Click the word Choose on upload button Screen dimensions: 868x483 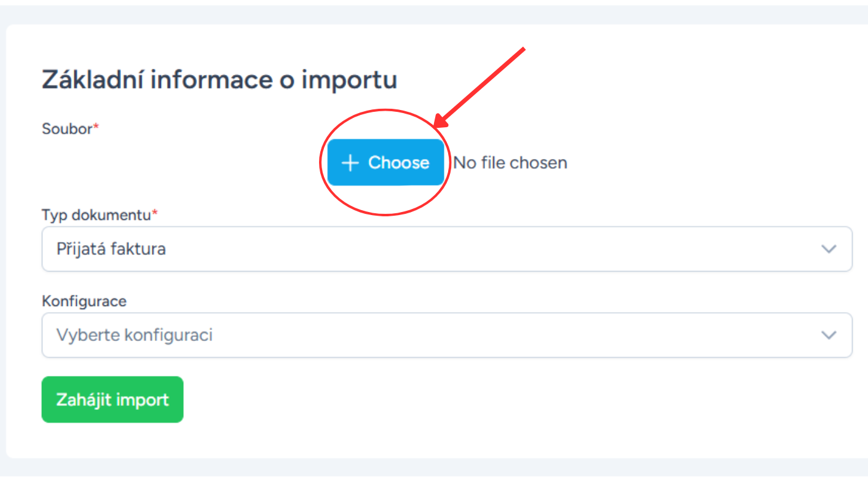398,163
